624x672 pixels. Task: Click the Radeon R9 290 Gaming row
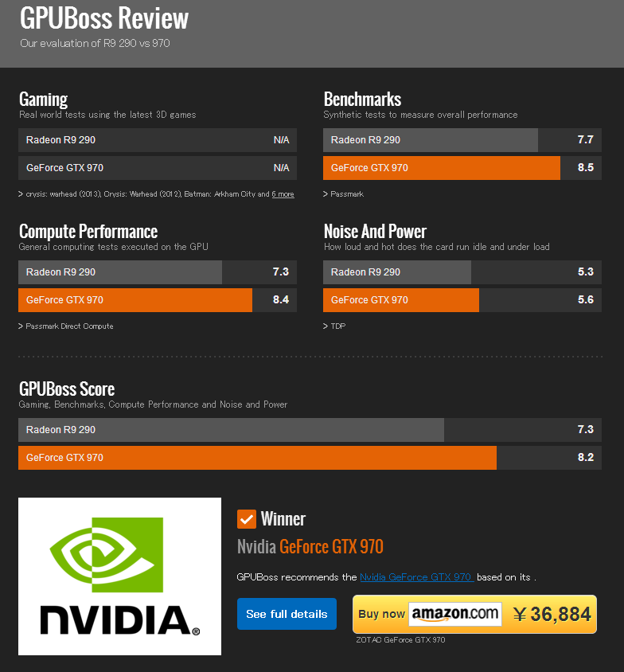tap(158, 140)
